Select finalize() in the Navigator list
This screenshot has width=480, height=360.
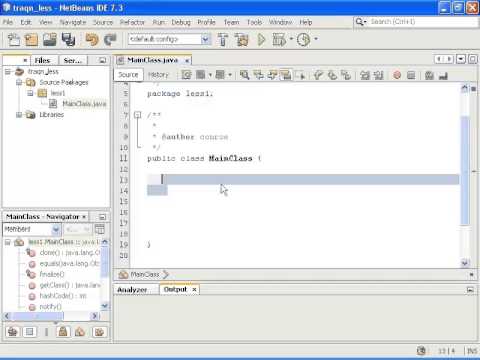click(52, 274)
